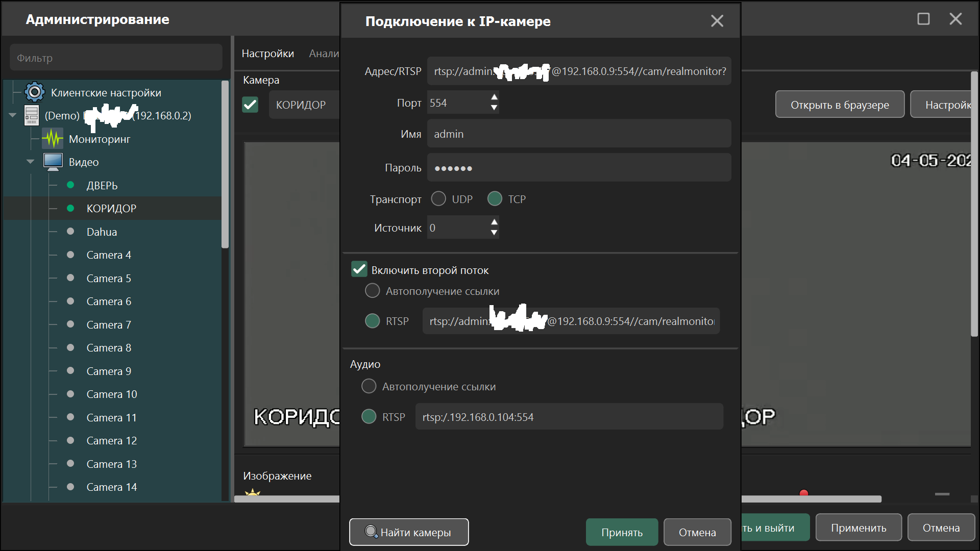Click the brightness sun icon under Изображение
This screenshot has height=551, width=980.
click(253, 492)
